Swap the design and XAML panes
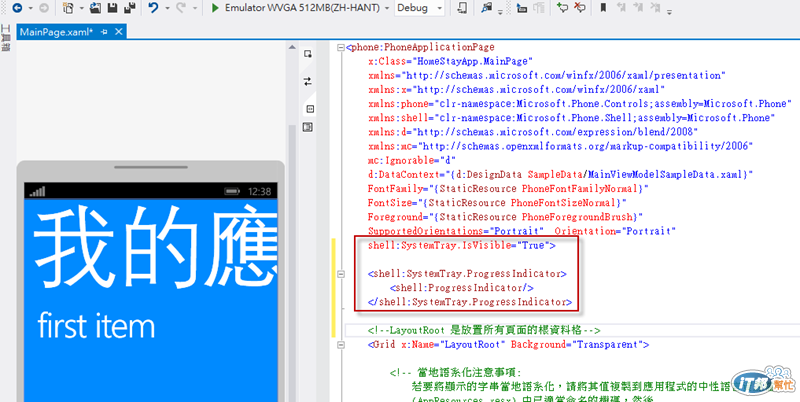 308,81
